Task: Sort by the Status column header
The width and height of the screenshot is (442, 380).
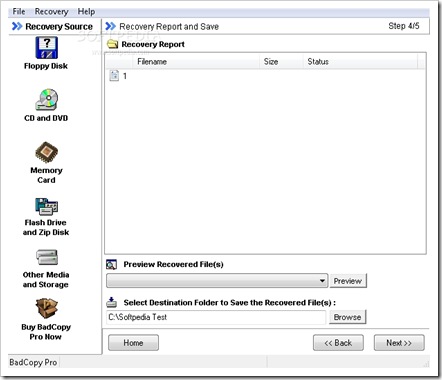Action: 360,62
